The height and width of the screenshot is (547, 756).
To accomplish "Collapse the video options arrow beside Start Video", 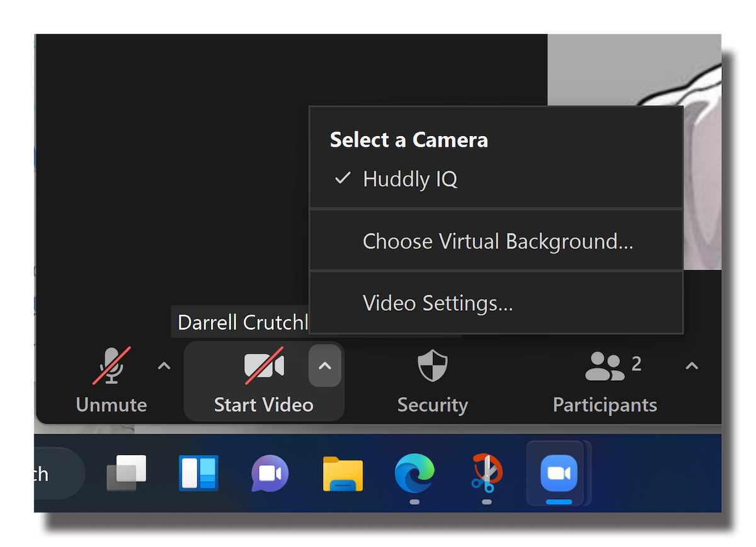I will (324, 366).
